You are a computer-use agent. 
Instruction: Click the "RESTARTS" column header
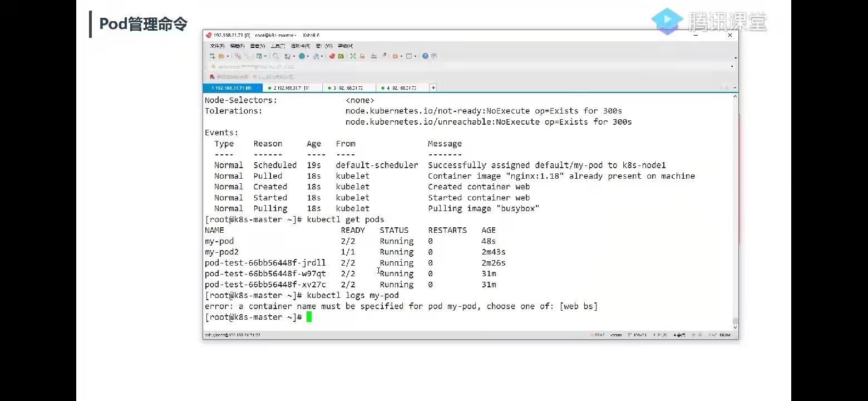click(447, 231)
